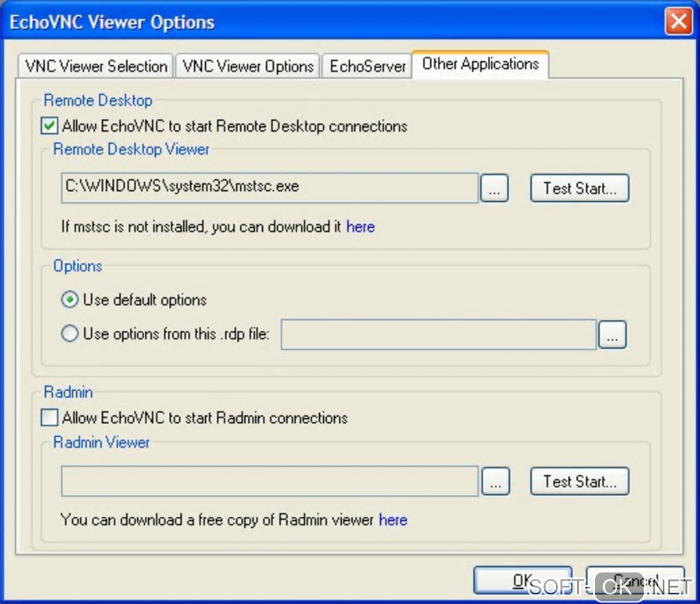Browse for the Radmin Viewer executable
This screenshot has width=700, height=604.
[x=495, y=481]
